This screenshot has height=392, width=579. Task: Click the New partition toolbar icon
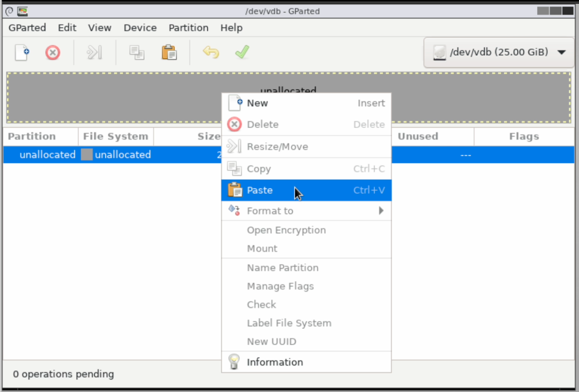pos(22,53)
